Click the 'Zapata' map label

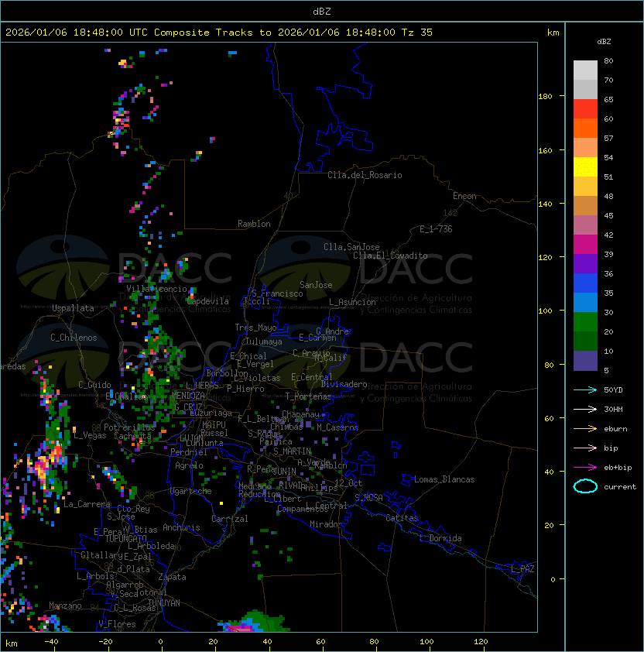click(172, 577)
